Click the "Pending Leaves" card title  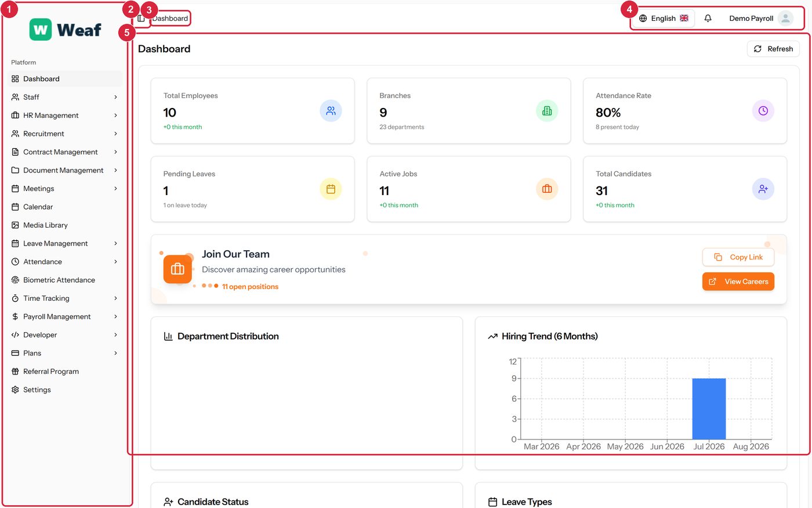click(x=189, y=174)
